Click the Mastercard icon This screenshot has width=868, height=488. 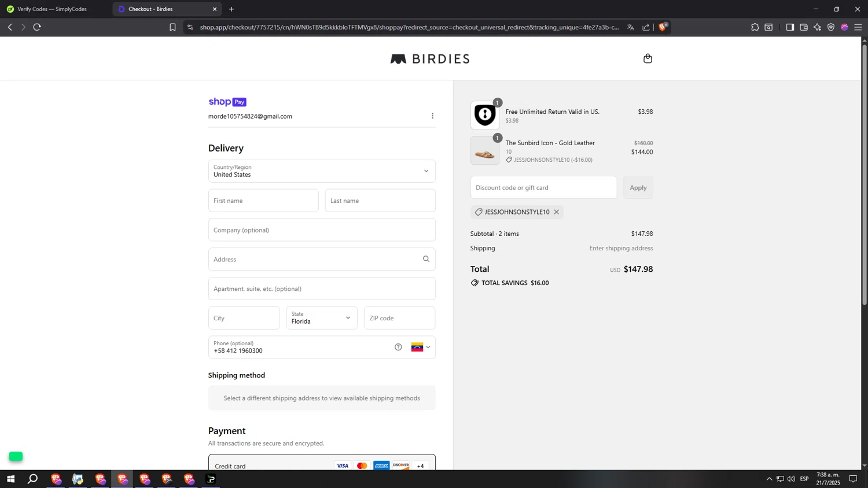pos(362,466)
